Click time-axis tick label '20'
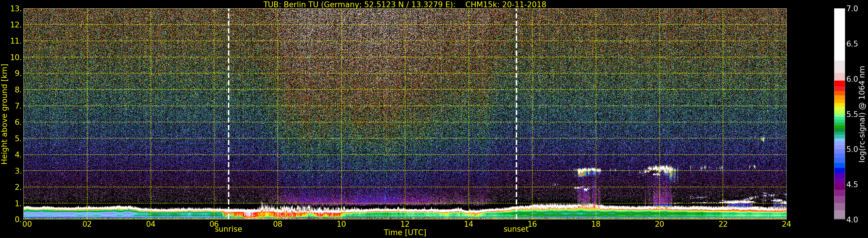This screenshot has width=868, height=238. [x=659, y=224]
